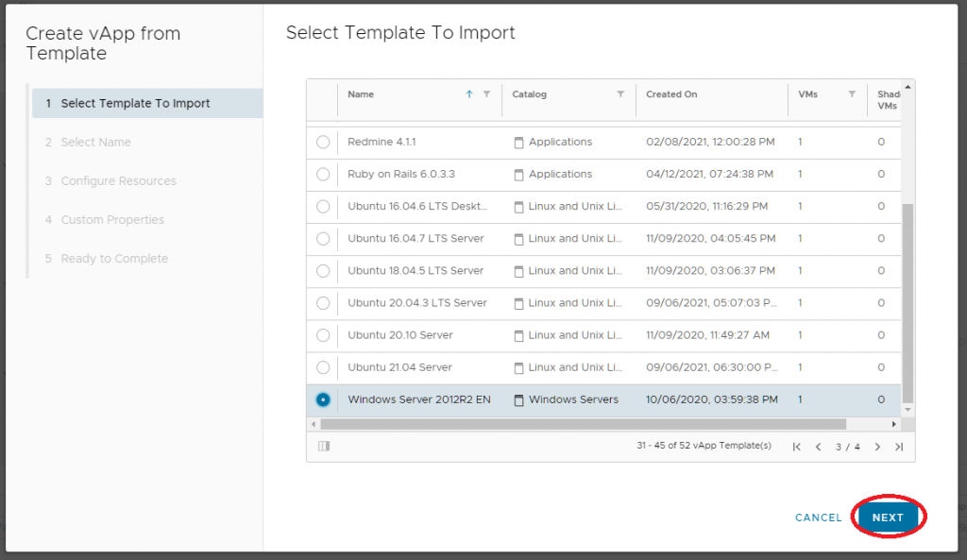Viewport: 967px width, 560px height.
Task: Select the Ubuntu 20.10 Server radio button
Action: click(x=323, y=335)
